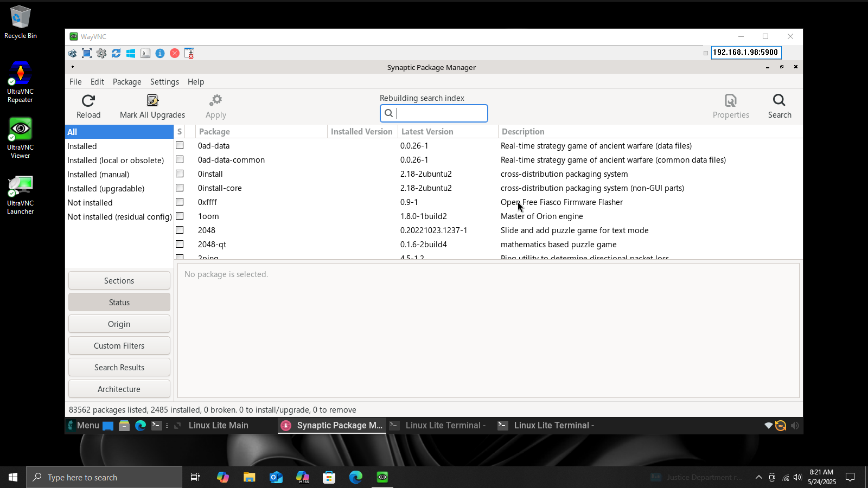Open the File menu
This screenshot has width=868, height=488.
coord(75,82)
